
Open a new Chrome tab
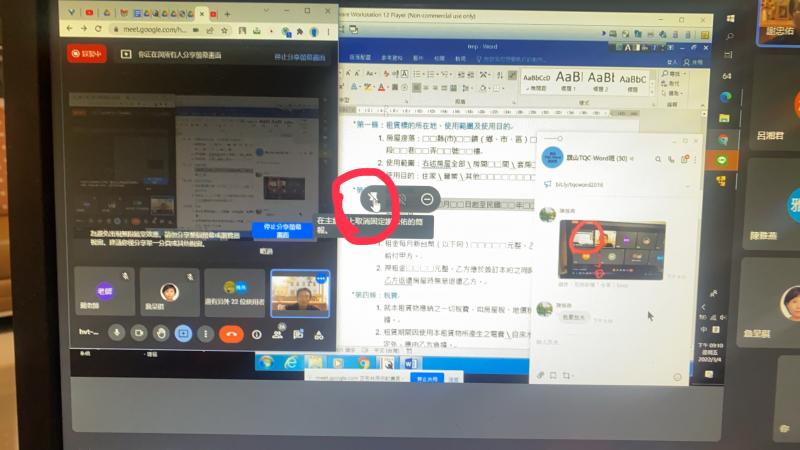coord(227,14)
